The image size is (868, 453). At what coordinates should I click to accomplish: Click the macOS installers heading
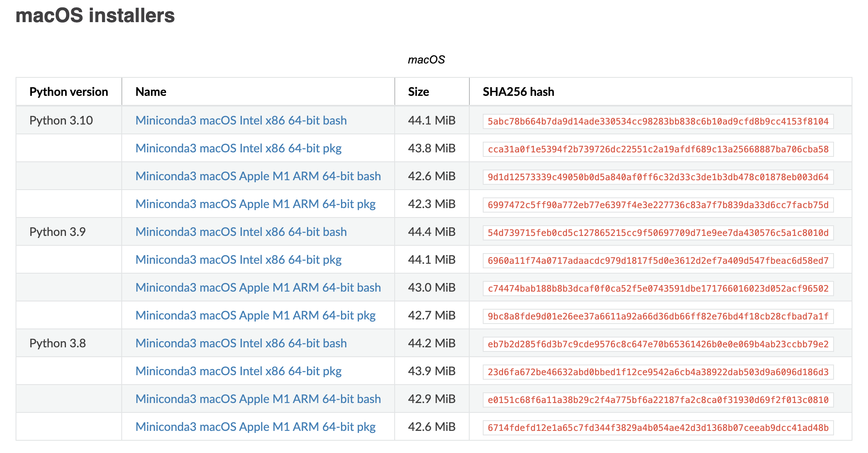point(95,16)
